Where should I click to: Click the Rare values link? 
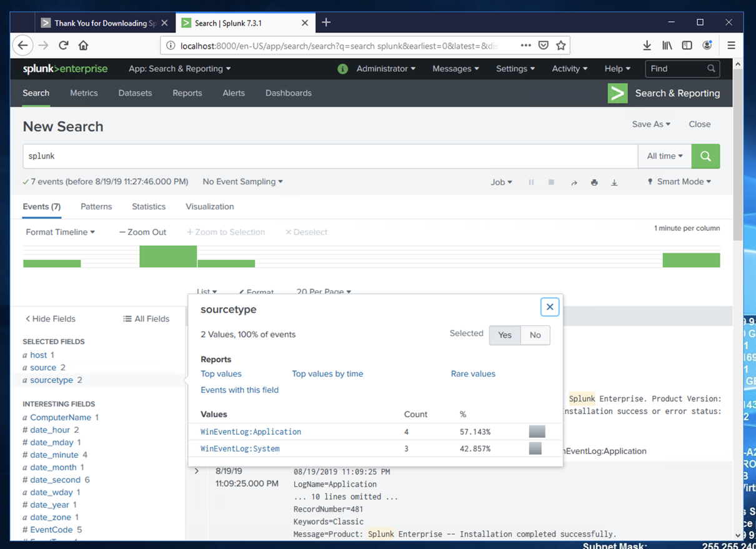coord(473,373)
